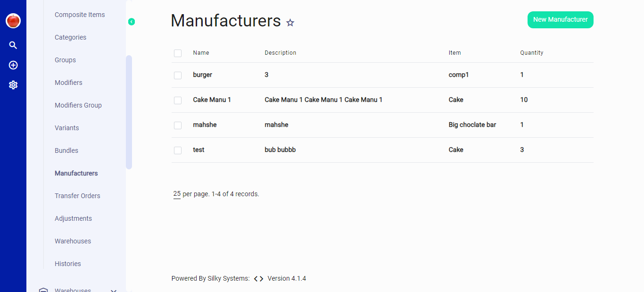Select the Histories menu entry
Image resolution: width=644 pixels, height=292 pixels.
click(67, 263)
